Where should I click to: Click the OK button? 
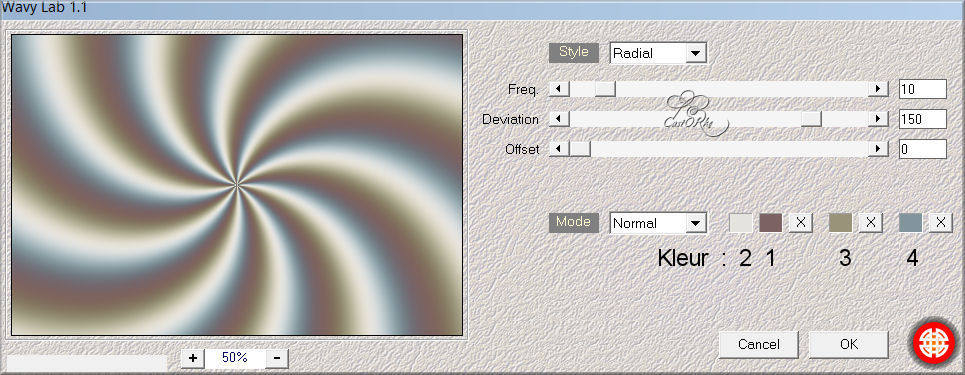[849, 344]
